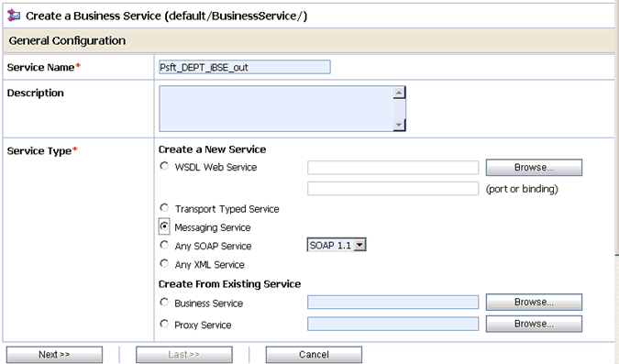The height and width of the screenshot is (364, 619).
Task: Focus the Service Name input field
Action: [x=245, y=67]
